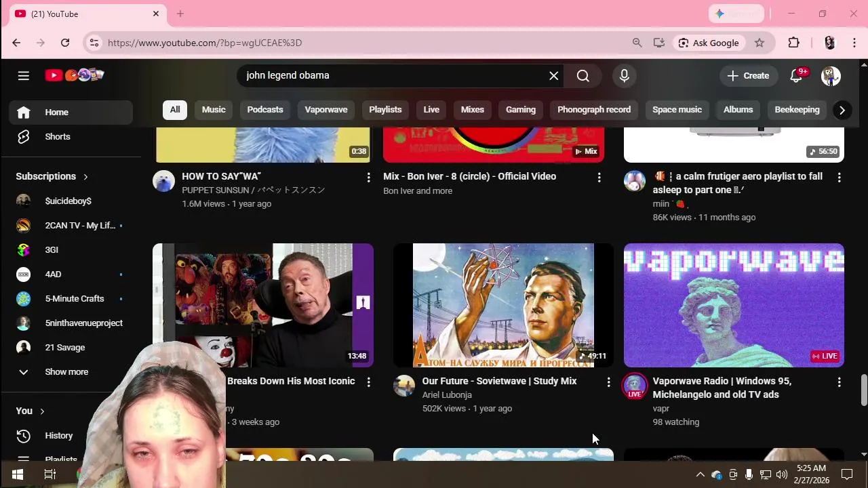Select the Phonograph record chip

coord(594,110)
